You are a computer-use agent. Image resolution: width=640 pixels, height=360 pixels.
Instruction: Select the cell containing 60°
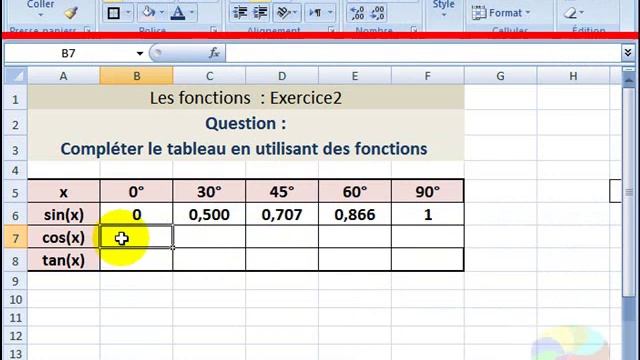coord(355,191)
